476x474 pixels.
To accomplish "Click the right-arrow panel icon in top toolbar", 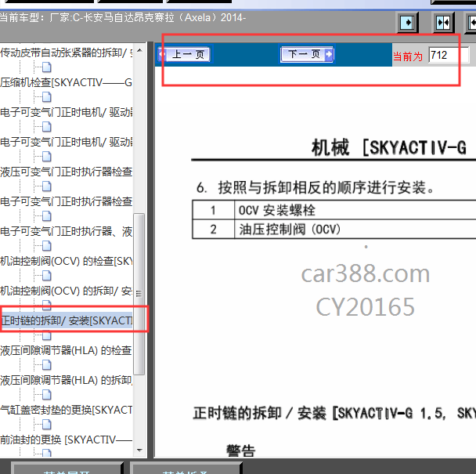I will (408, 23).
